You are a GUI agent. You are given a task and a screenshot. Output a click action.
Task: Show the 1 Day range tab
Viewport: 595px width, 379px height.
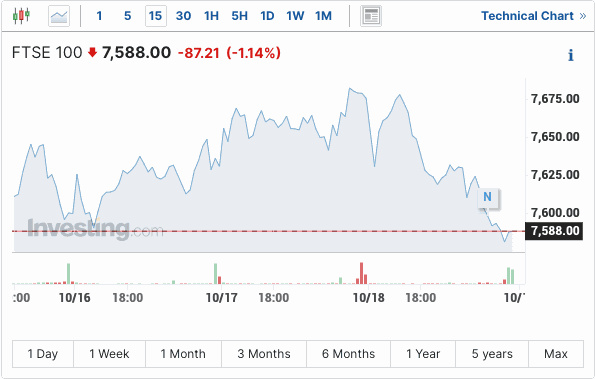[x=43, y=354]
